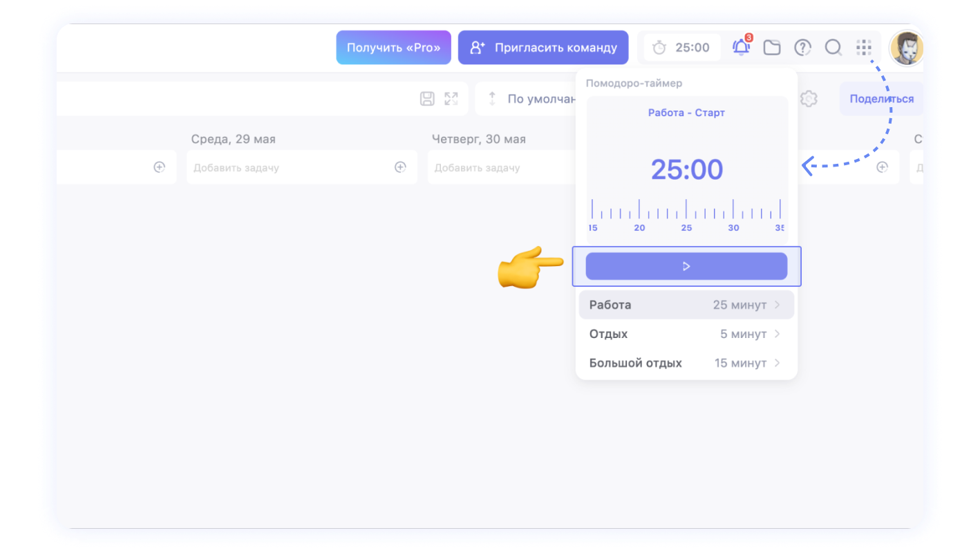The width and height of the screenshot is (980, 553).
Task: Expand «Большой отдых» 15 минут setting
Action: coord(686,363)
